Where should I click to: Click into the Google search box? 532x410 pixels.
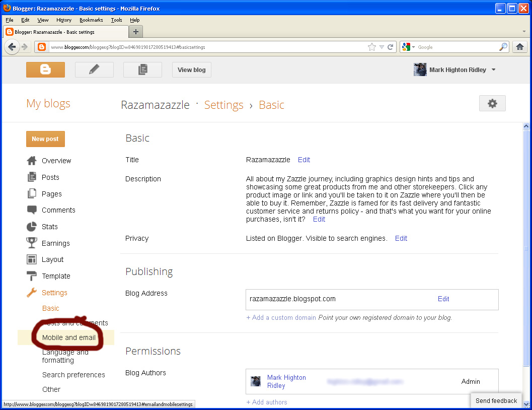[458, 47]
